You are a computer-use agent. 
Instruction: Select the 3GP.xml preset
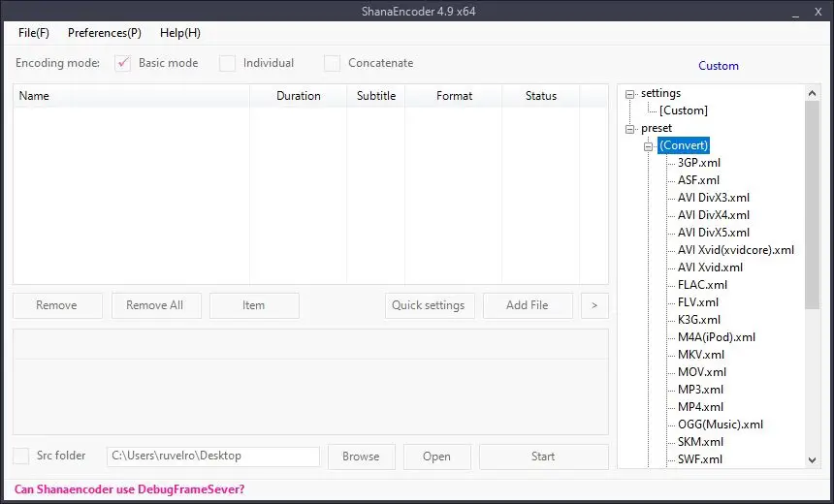pos(699,163)
